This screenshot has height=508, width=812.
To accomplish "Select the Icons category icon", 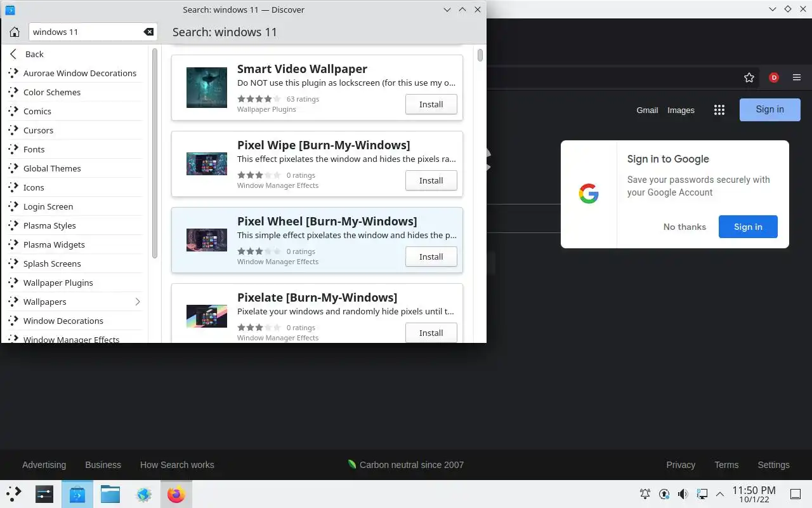I will click(x=13, y=187).
